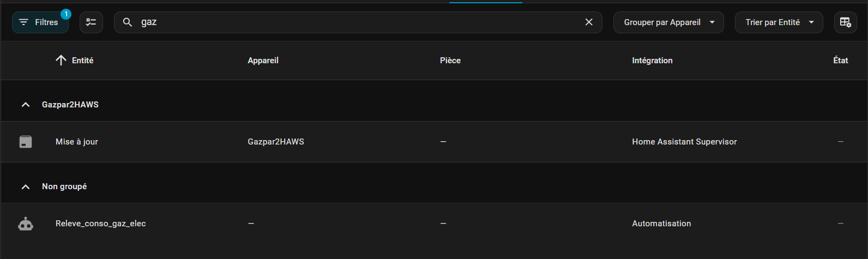
Task: Collapse the Gazpar2HAWS group
Action: [26, 105]
